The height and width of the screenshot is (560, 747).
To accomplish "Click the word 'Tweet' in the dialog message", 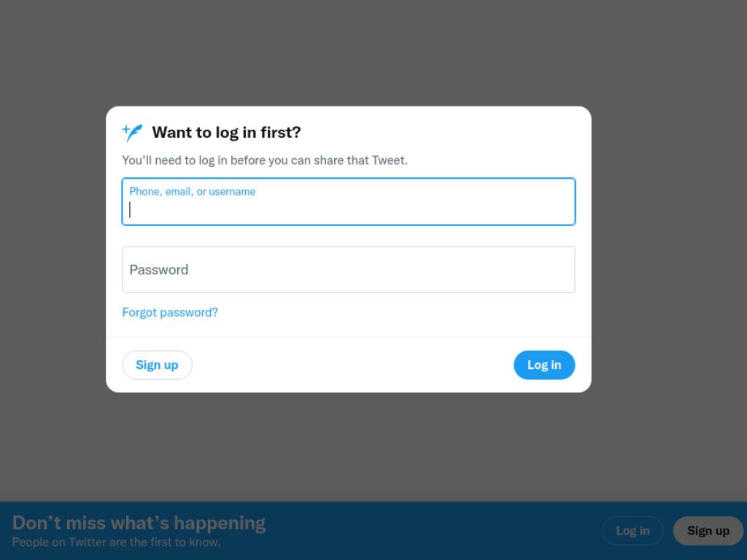I will [389, 160].
